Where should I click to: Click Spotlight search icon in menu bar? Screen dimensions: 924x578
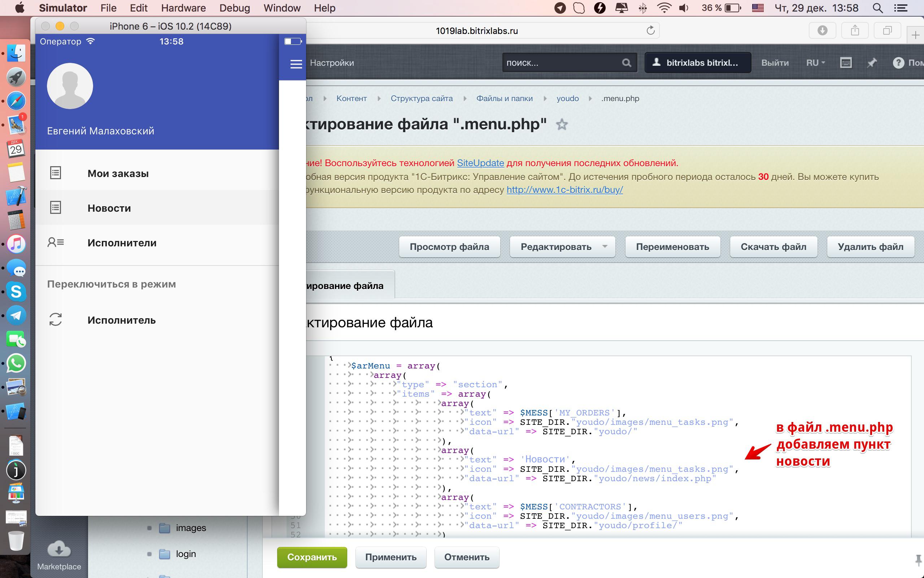click(x=878, y=8)
